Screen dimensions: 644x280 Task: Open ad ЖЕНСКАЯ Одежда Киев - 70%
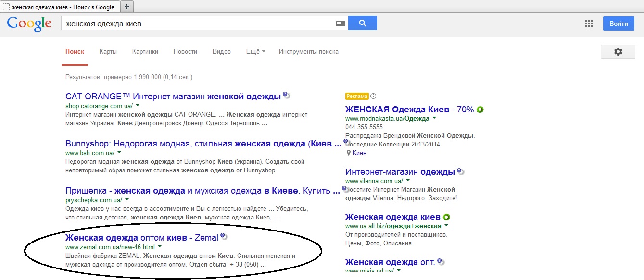[x=410, y=110]
